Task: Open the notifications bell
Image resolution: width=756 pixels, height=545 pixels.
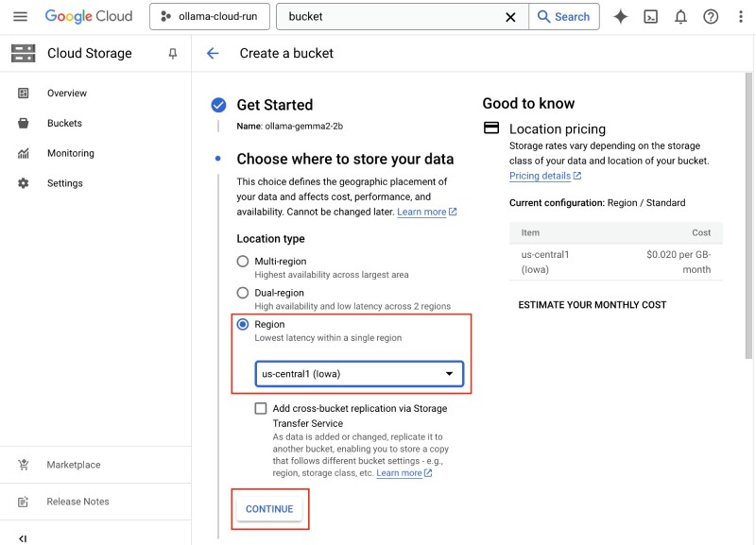Action: [680, 17]
